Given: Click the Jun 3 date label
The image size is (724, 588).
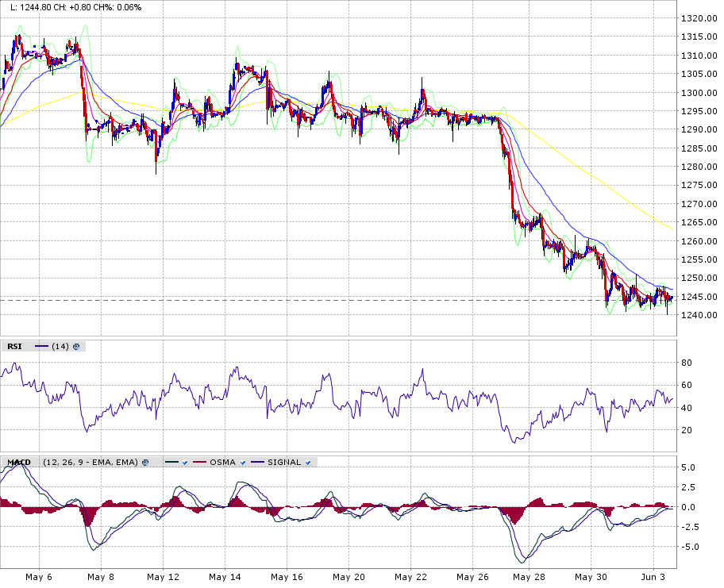Looking at the screenshot, I should [653, 577].
